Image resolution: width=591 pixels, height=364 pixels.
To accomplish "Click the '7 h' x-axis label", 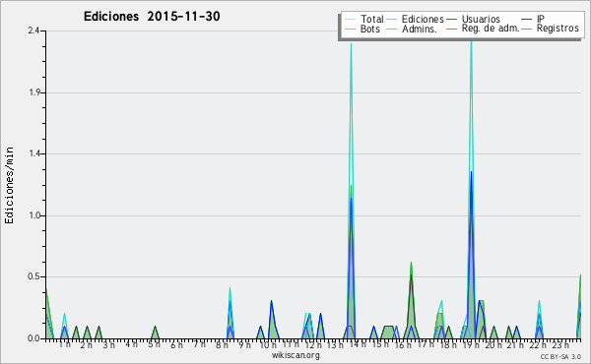I will 199,344.
